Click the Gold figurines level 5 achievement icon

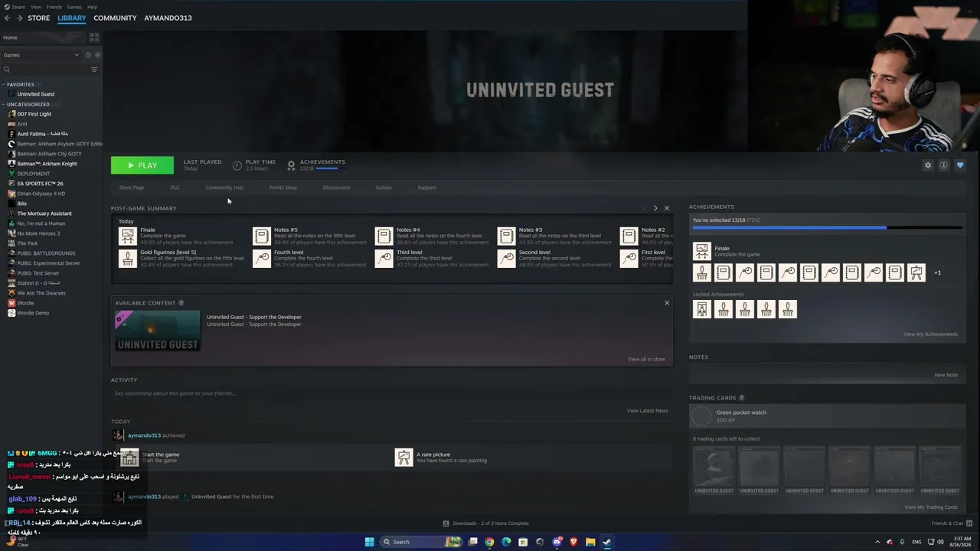point(128,259)
